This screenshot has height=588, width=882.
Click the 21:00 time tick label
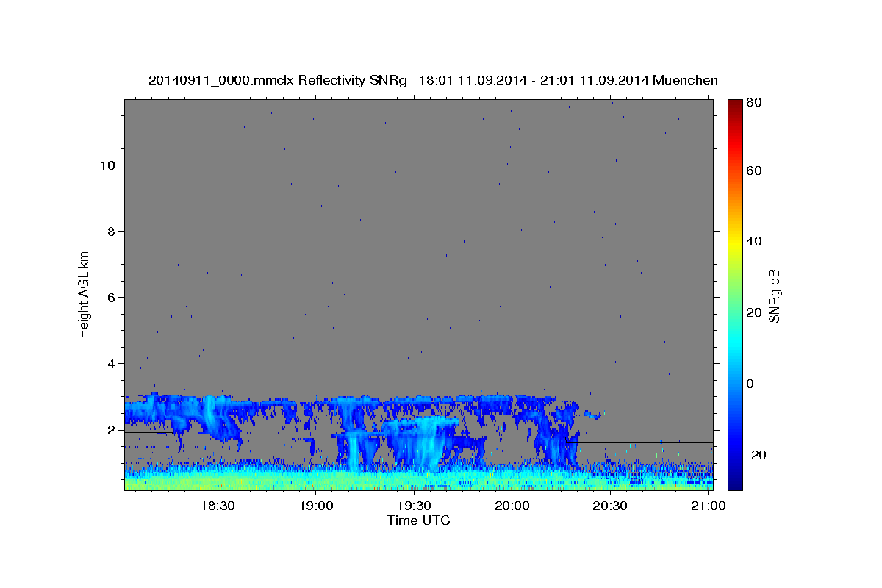point(708,506)
